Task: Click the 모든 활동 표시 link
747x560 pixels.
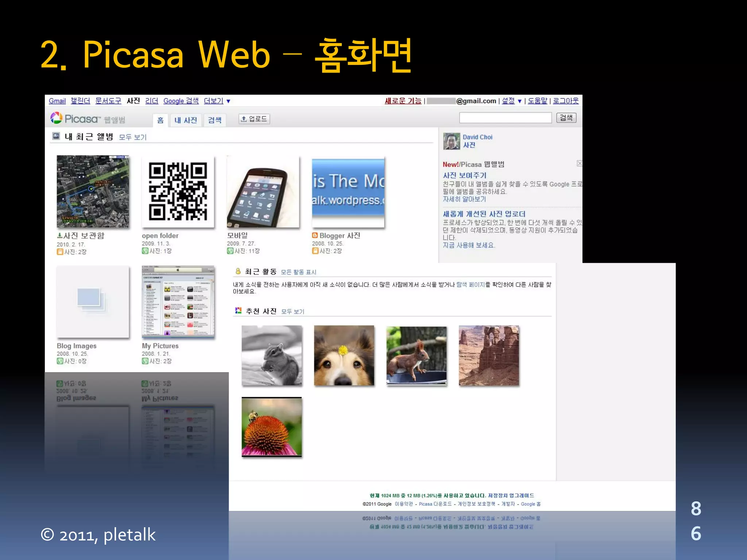Action: 299,272
